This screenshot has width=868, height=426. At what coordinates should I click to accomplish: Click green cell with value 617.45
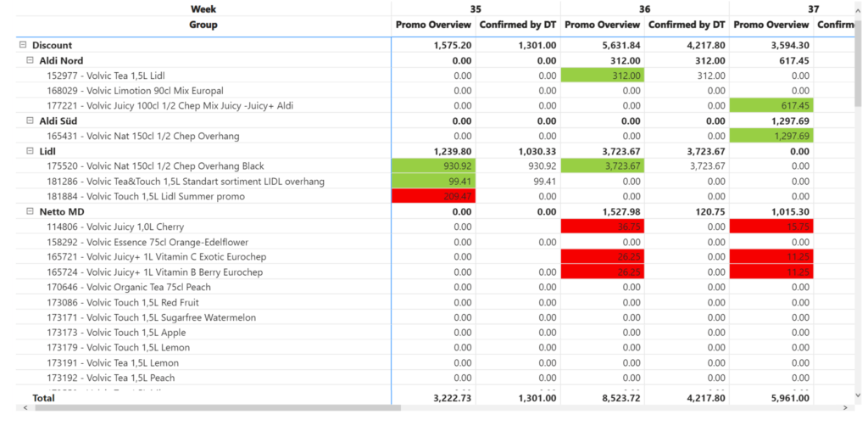[x=771, y=105]
